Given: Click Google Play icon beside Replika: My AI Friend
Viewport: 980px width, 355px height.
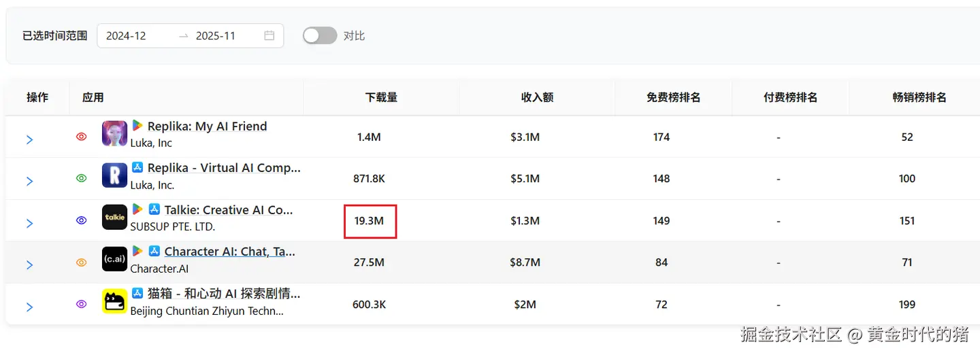Looking at the screenshot, I should [x=137, y=126].
